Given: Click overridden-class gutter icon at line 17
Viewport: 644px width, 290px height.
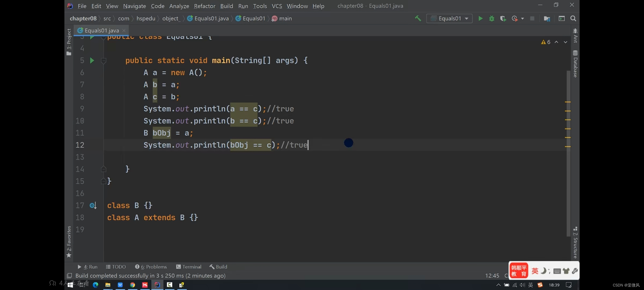Looking at the screenshot, I should coord(93,206).
